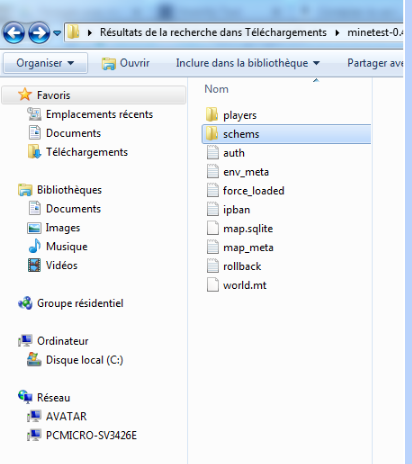Select Ordinateur in navigation pane
412x464 pixels.
63,341
